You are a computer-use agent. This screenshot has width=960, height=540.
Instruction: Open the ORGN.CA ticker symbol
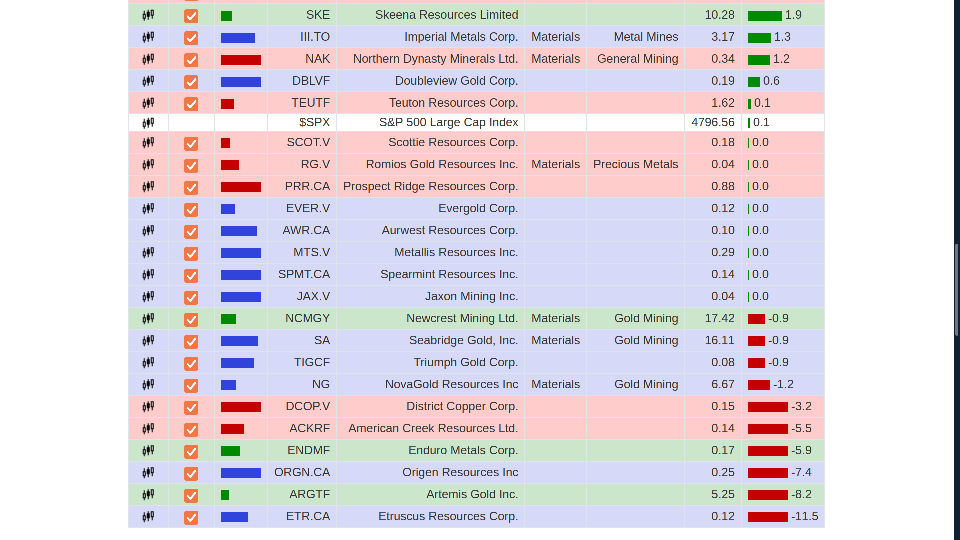pyautogui.click(x=302, y=473)
